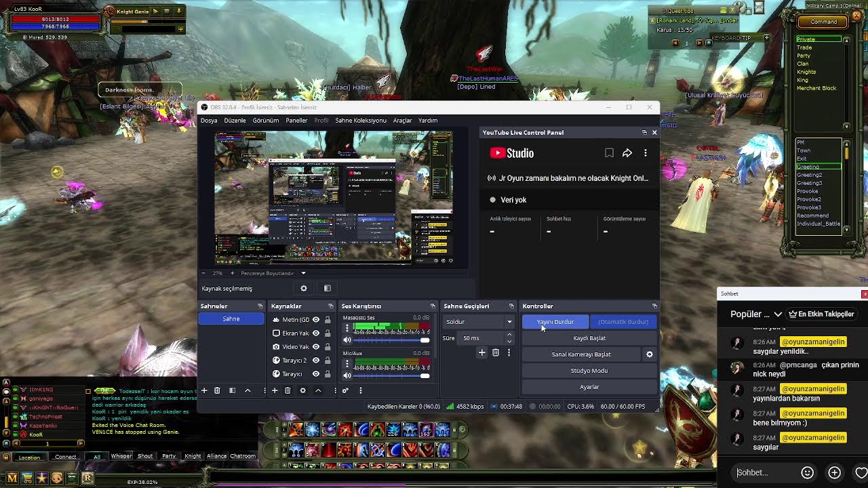This screenshot has height=488, width=868.
Task: Click Yayını Durdur to stop streaming
Action: tap(555, 322)
